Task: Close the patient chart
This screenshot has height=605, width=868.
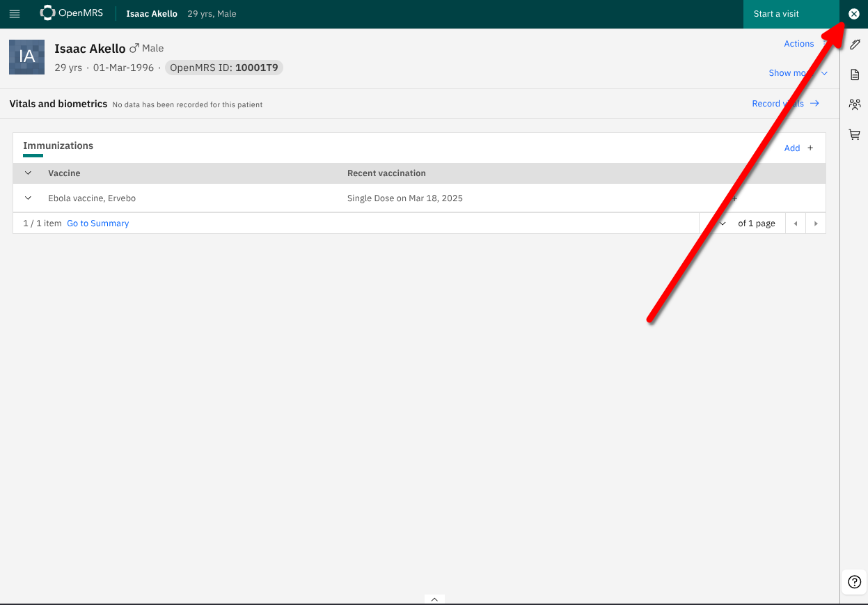Action: pyautogui.click(x=854, y=14)
